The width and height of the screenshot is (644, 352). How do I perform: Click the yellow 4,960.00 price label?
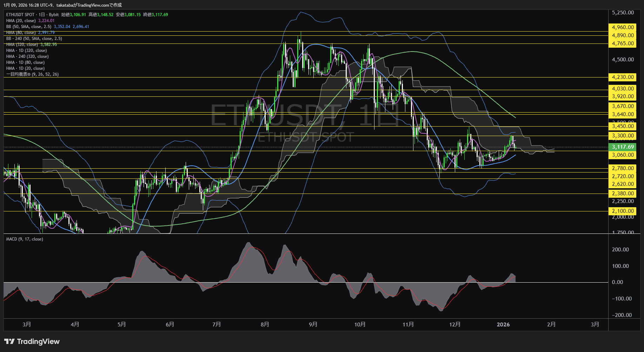tap(623, 27)
